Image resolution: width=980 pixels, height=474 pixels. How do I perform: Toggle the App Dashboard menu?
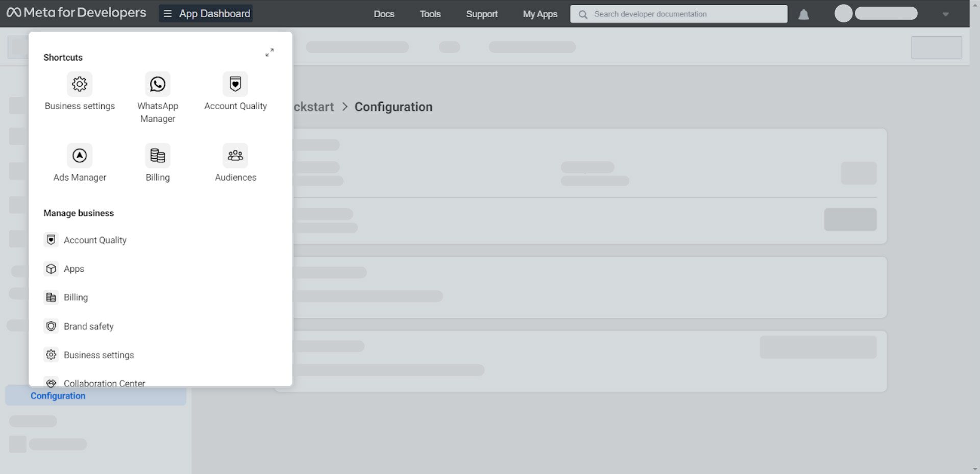coord(206,13)
